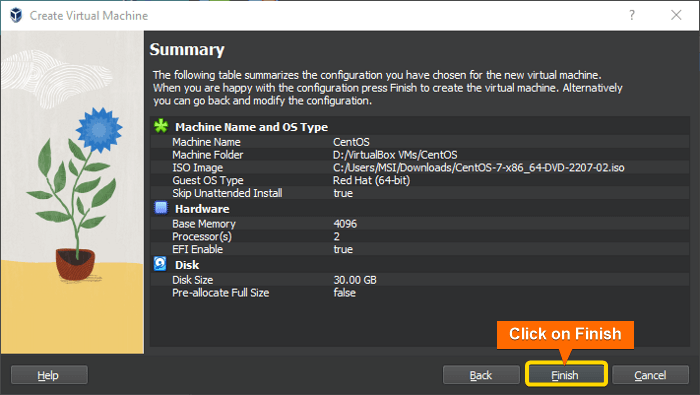The width and height of the screenshot is (700, 395).
Task: Click the VirtualBox logo in title bar
Action: [x=16, y=15]
